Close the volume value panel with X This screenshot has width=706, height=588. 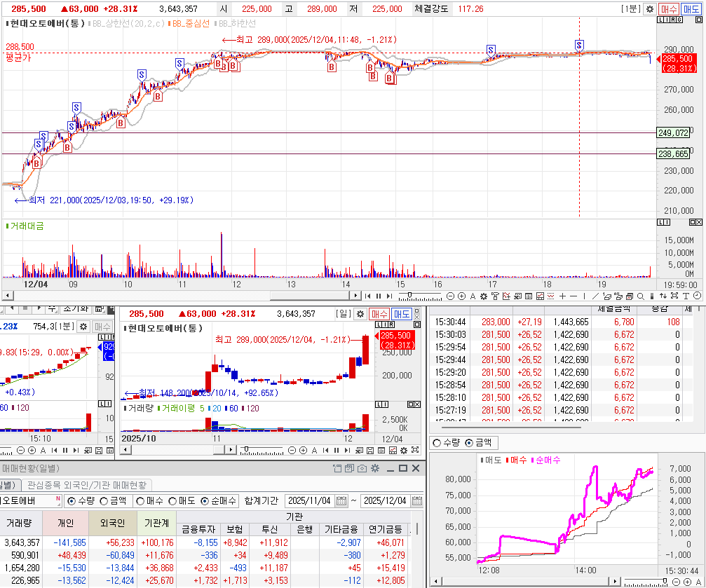(x=699, y=222)
